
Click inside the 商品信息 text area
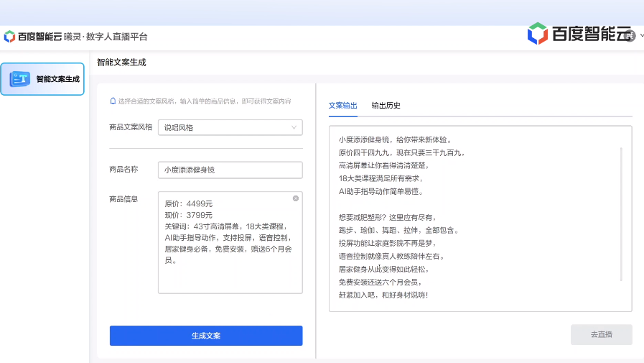coord(230,242)
